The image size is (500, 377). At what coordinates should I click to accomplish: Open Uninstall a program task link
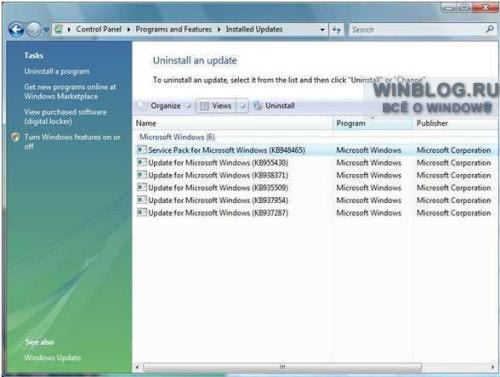tap(57, 71)
